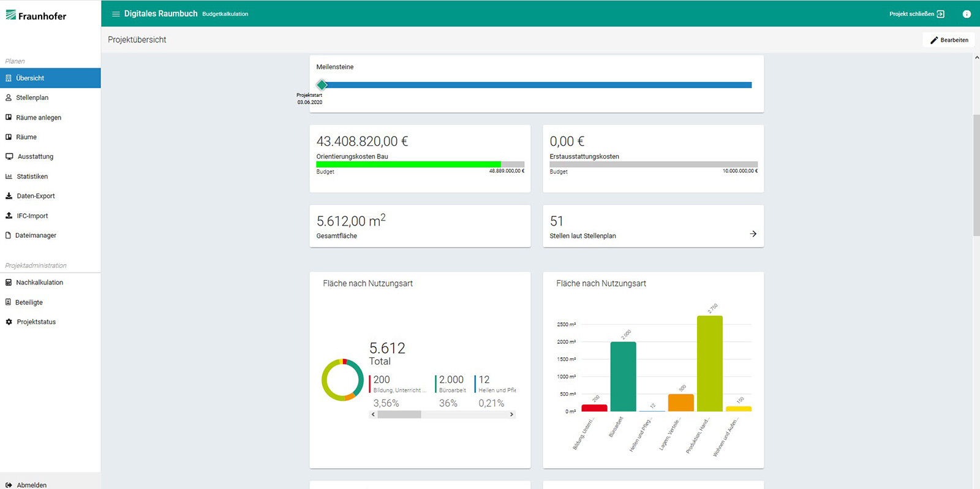Click the Projektstatus gear icon
Screen dimensions: 980x489
click(x=9, y=322)
